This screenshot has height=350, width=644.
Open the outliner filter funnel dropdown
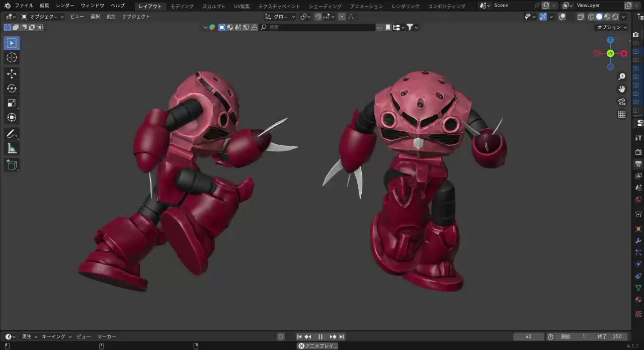pyautogui.click(x=412, y=27)
